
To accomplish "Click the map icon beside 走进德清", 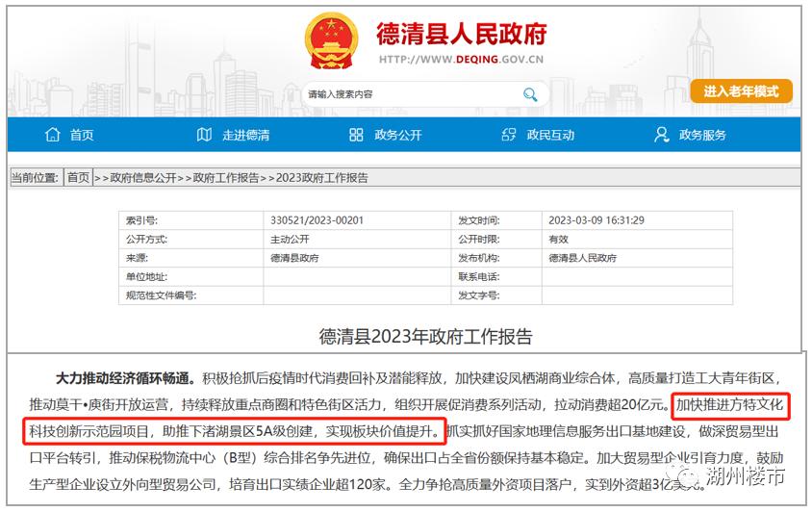I will (x=204, y=135).
